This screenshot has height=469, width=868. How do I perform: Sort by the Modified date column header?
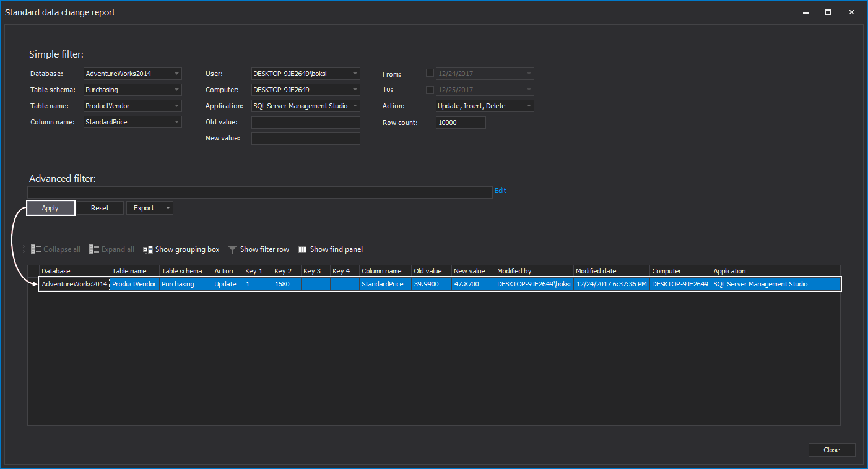(610, 271)
